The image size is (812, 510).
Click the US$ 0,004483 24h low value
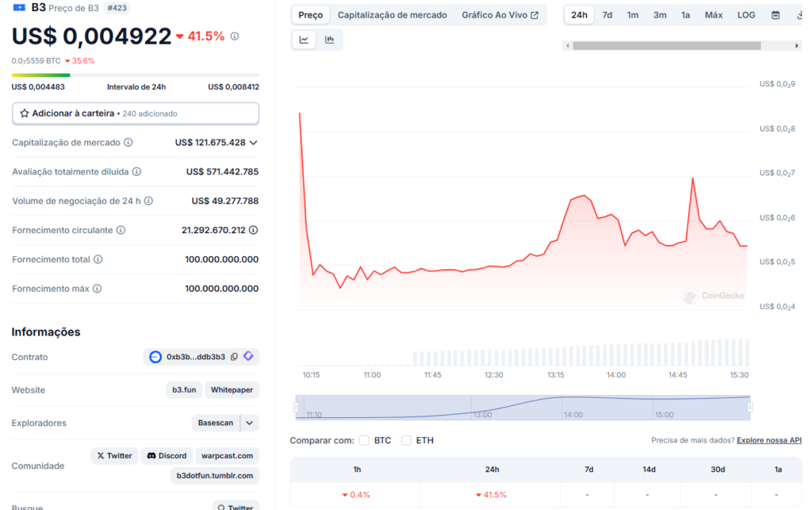coord(38,87)
